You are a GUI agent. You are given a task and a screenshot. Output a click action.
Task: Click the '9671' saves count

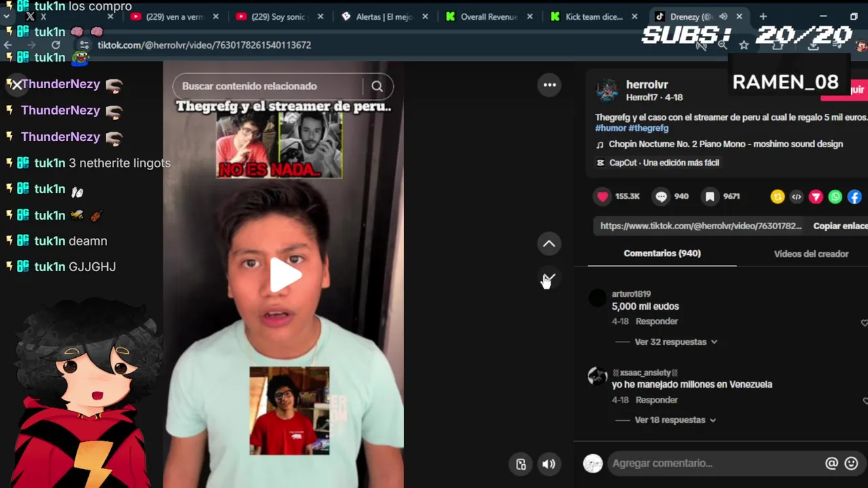(731, 197)
